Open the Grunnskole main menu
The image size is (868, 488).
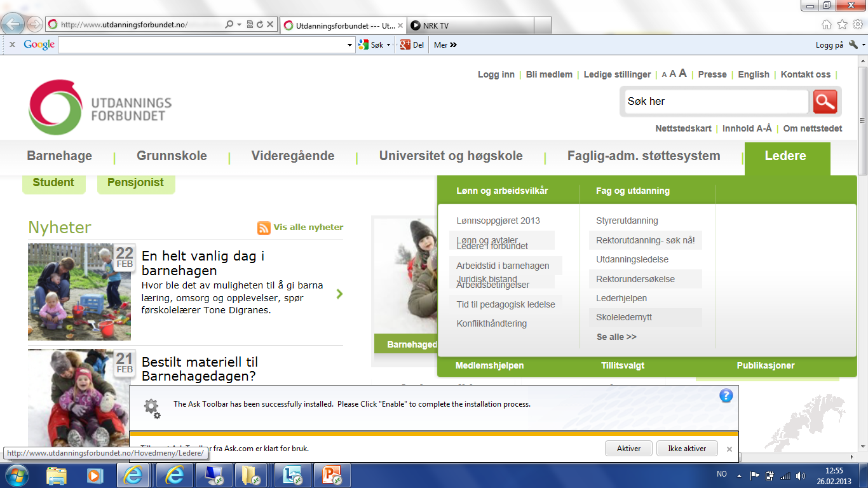pos(172,156)
